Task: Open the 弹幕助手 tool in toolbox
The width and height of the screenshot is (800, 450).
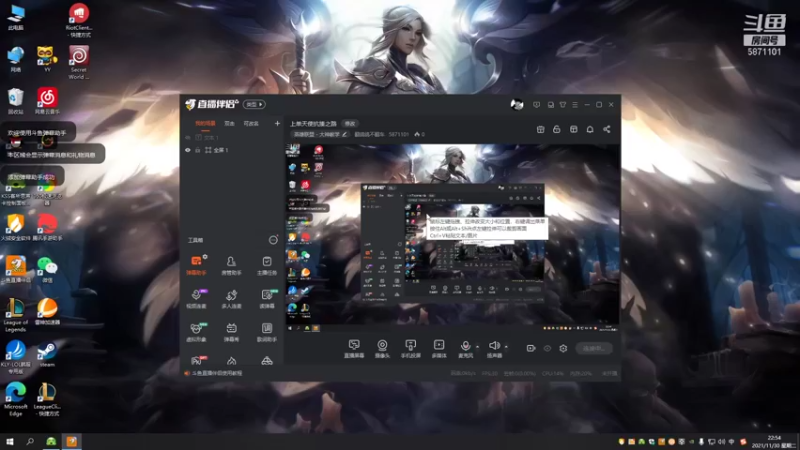Action: (196, 265)
